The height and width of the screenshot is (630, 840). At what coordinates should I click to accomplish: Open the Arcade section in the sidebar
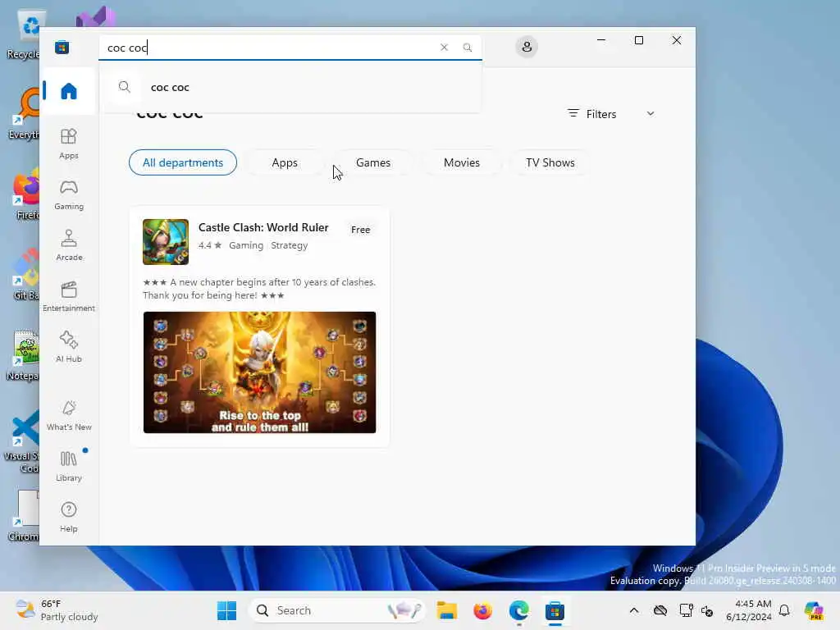coord(69,245)
